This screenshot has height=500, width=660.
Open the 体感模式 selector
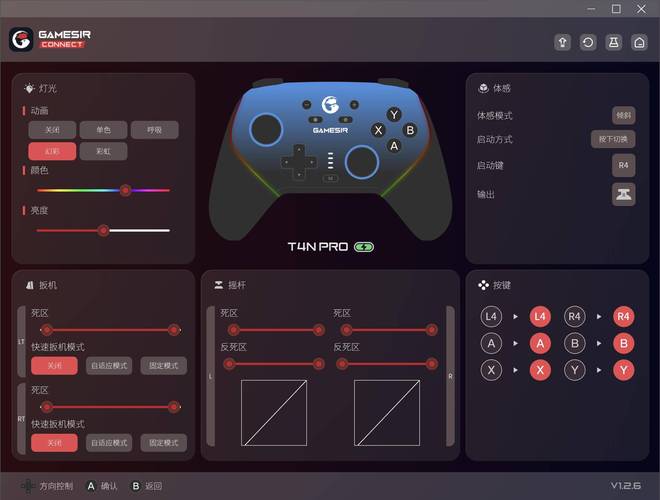click(623, 115)
